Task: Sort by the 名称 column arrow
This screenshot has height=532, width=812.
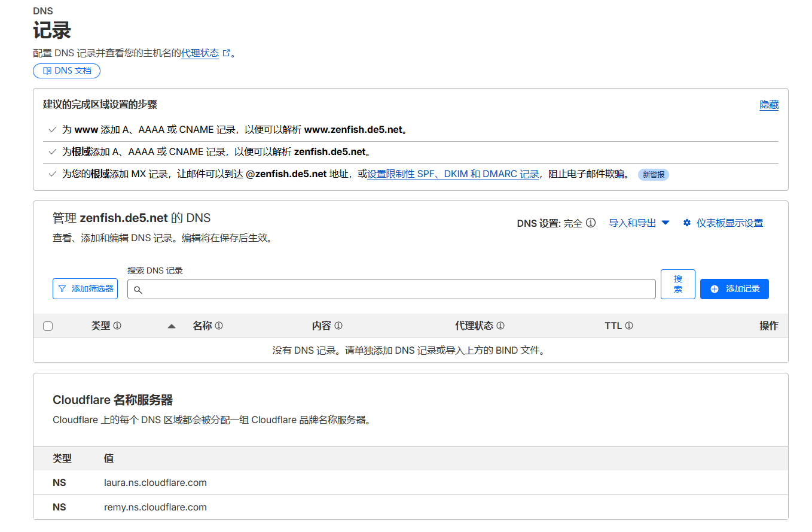Action: [x=172, y=326]
